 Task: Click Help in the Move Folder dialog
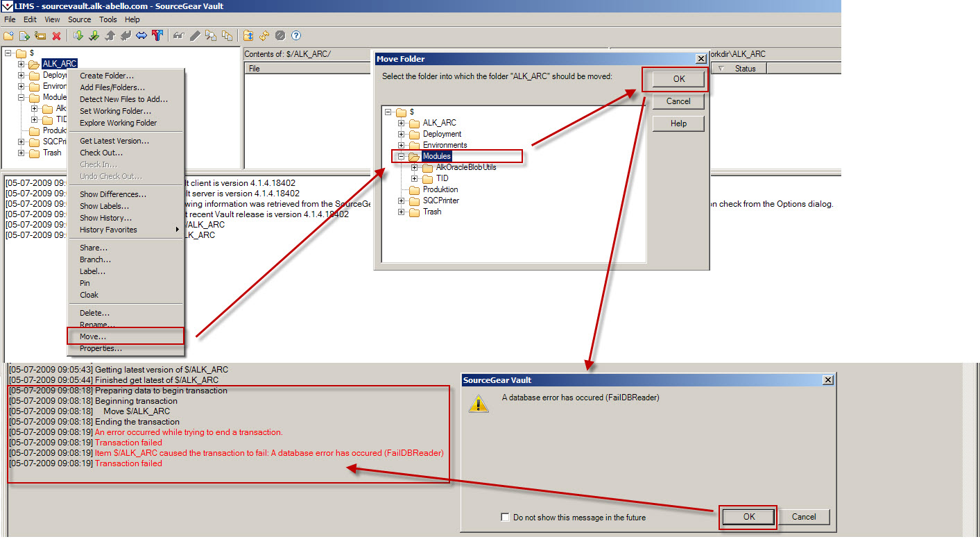678,123
